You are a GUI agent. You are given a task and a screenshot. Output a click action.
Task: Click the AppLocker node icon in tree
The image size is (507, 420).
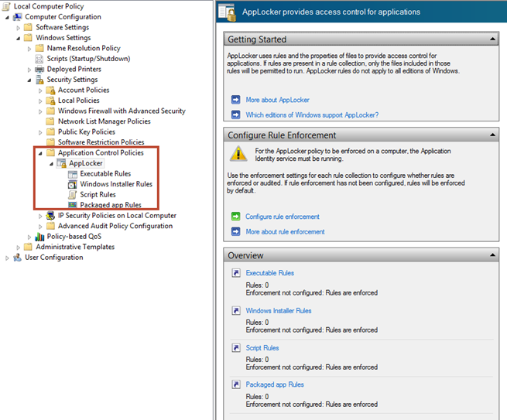point(62,163)
